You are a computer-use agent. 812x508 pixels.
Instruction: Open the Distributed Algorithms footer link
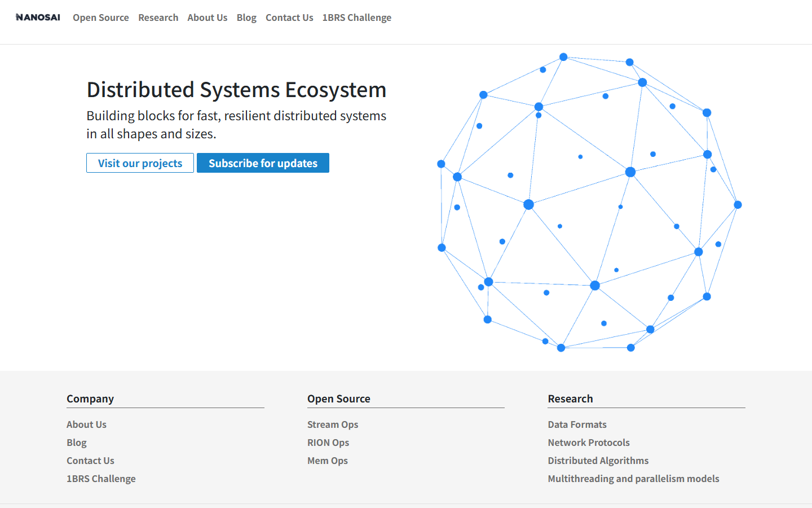598,461
